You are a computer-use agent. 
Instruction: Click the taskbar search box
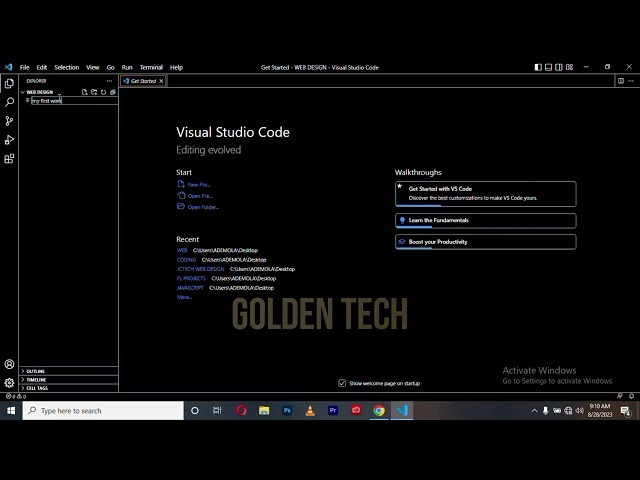(103, 411)
